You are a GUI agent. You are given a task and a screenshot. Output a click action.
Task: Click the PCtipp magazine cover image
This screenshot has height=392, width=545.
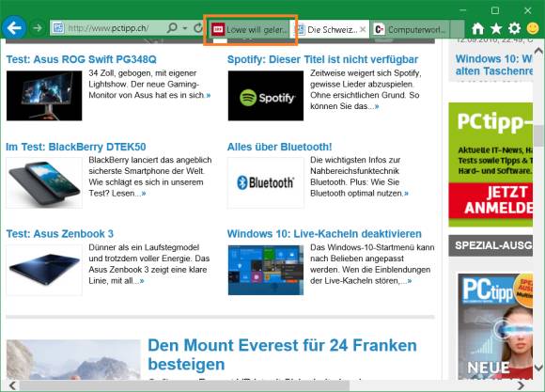(x=495, y=326)
